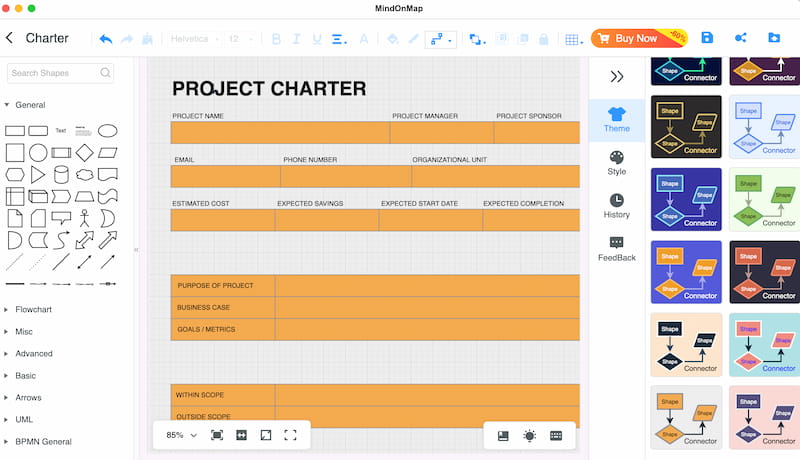Select the callout speech bubble shape
This screenshot has height=460, width=800.
click(x=61, y=218)
